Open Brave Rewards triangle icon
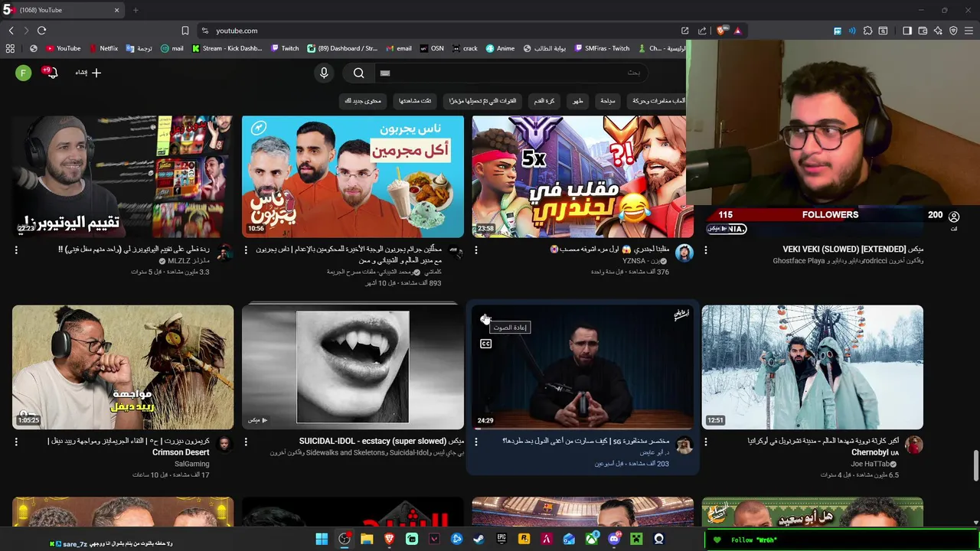 [737, 31]
